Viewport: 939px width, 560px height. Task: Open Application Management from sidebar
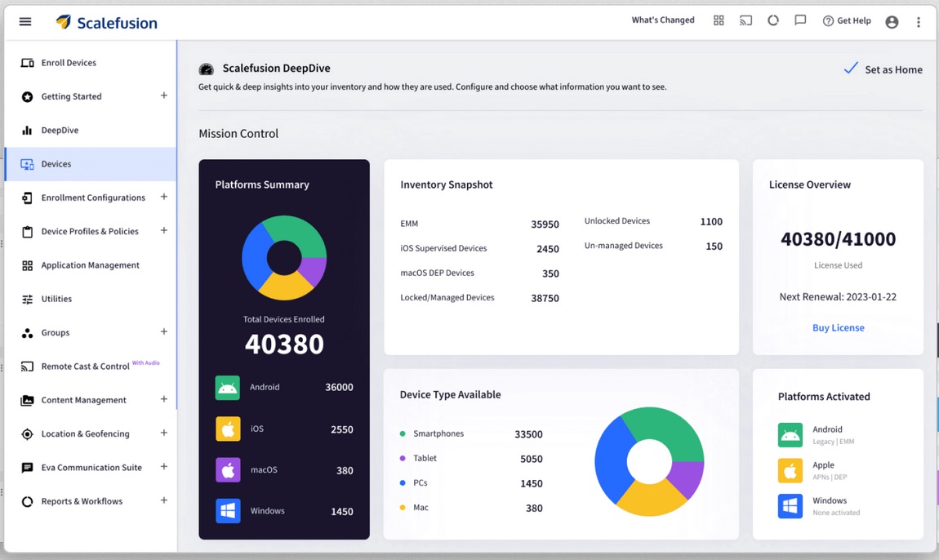pos(91,265)
